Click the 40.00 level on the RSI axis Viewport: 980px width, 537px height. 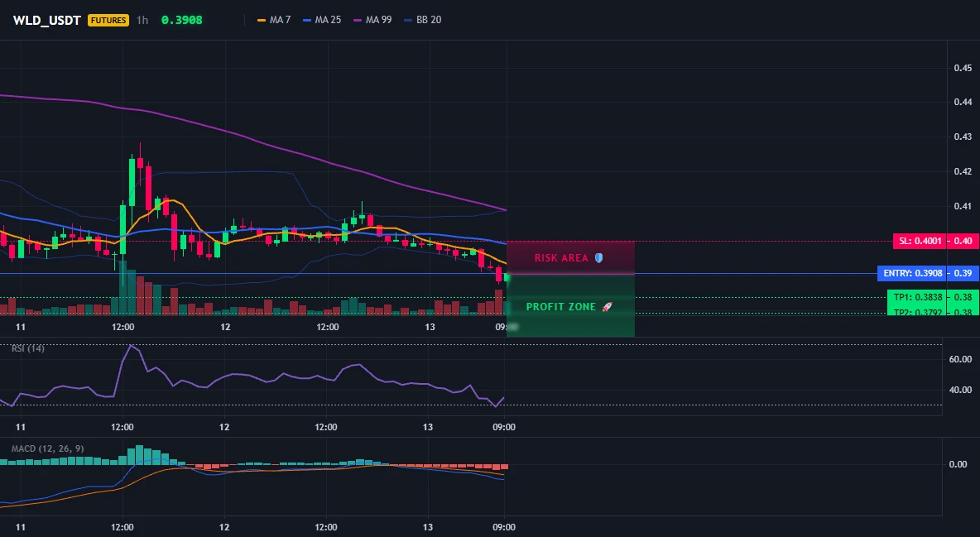(x=961, y=390)
